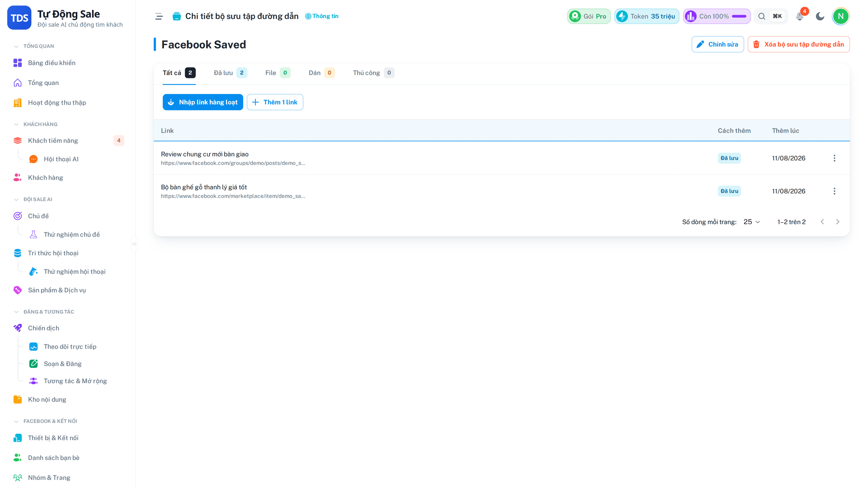Switch to the Thủ công tab
The width and height of the screenshot is (868, 488).
374,73
